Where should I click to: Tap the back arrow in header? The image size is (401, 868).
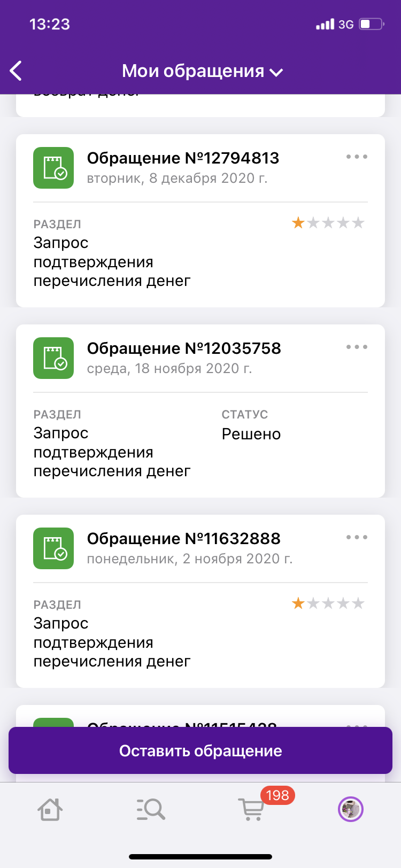[16, 71]
